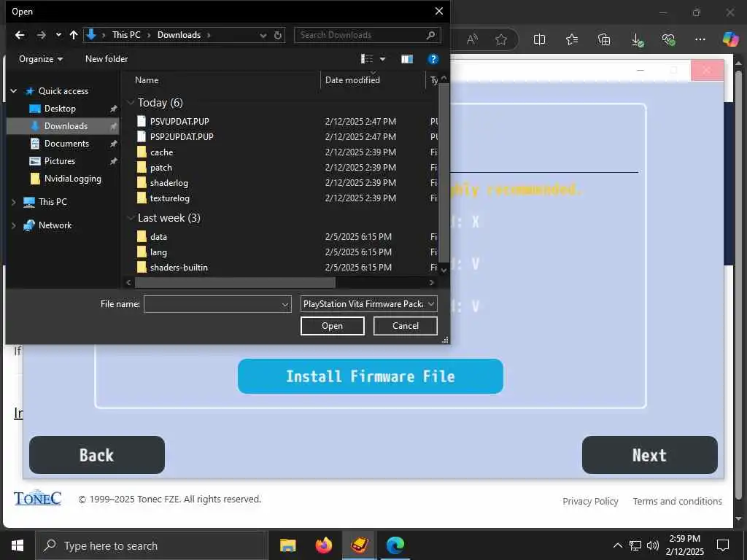
Task: Go back in the Open dialog
Action: coord(20,35)
